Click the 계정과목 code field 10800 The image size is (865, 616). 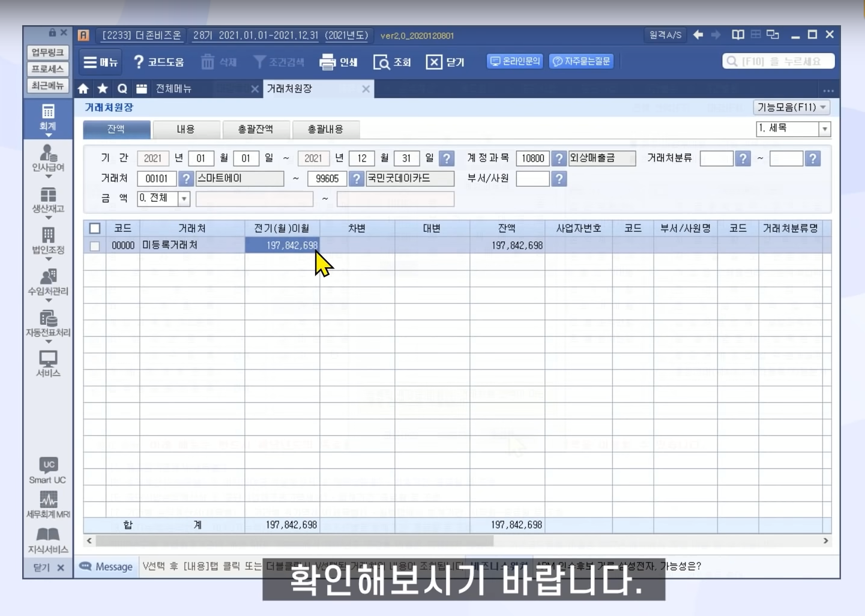[532, 159]
